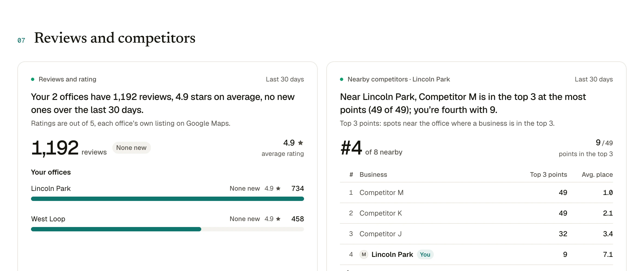Click 'of 8 nearby' label
The image size is (644, 271).
coord(384,152)
